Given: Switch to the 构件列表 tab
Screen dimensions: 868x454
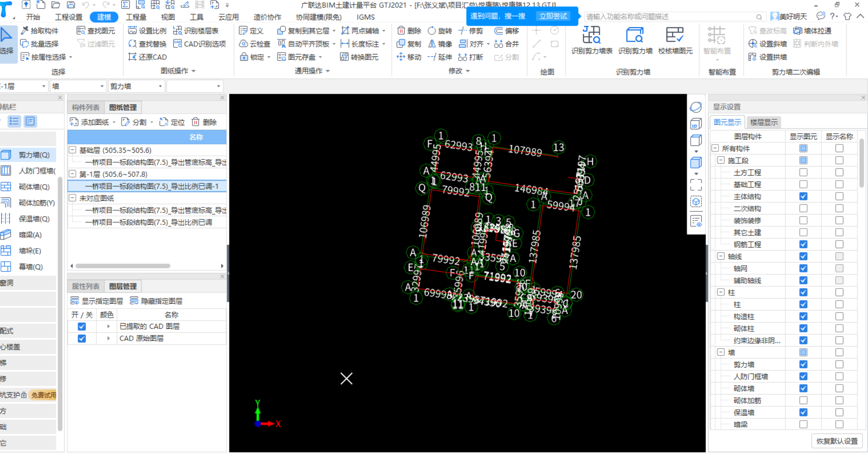Looking at the screenshot, I should (85, 107).
